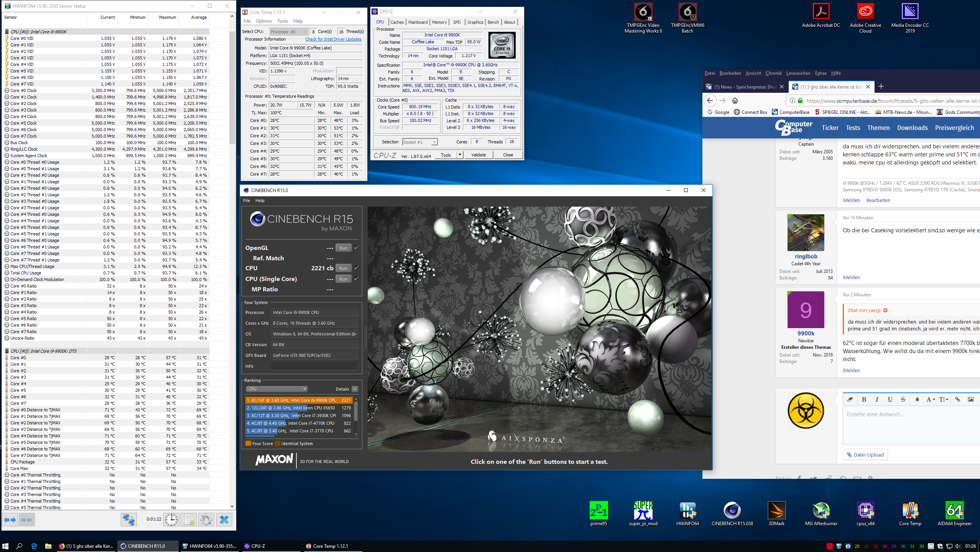Open HWiNFO sensor settings gear
The image size is (980, 552).
pyautogui.click(x=206, y=520)
